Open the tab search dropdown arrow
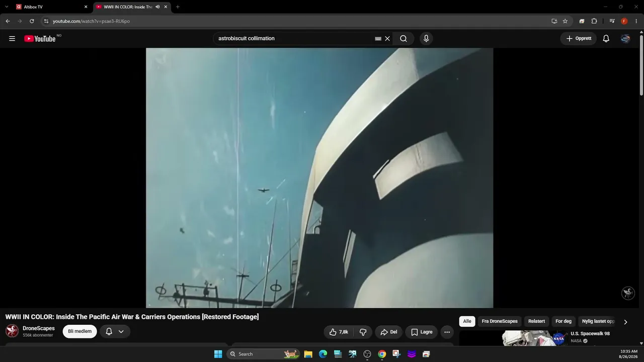The width and height of the screenshot is (644, 362). (x=7, y=7)
